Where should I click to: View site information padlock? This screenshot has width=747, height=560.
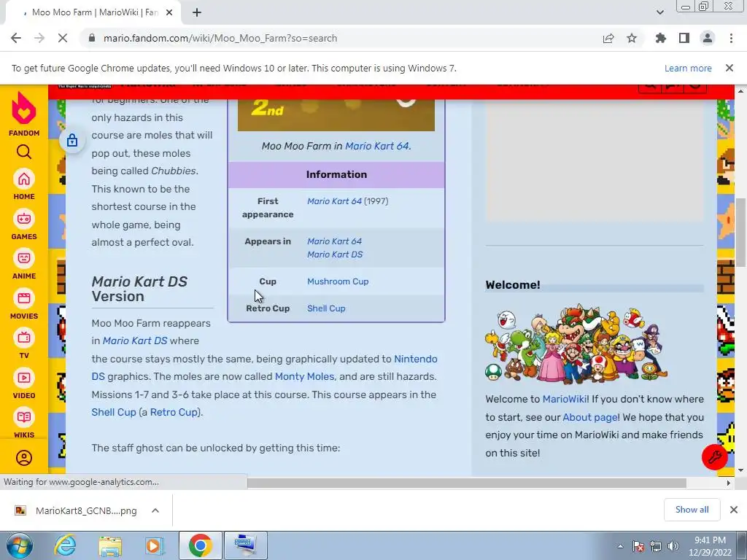pyautogui.click(x=92, y=38)
